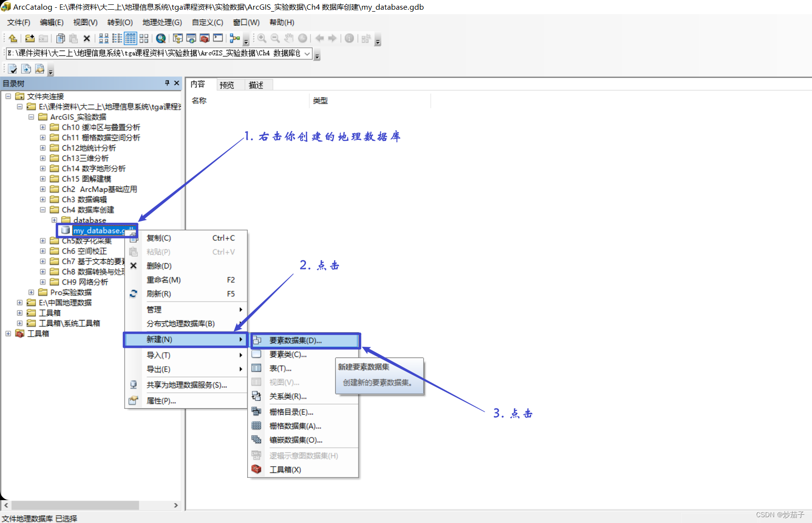812x523 pixels.
Task: Collapse the Ch4 数据库创建 folder
Action: (x=43, y=210)
